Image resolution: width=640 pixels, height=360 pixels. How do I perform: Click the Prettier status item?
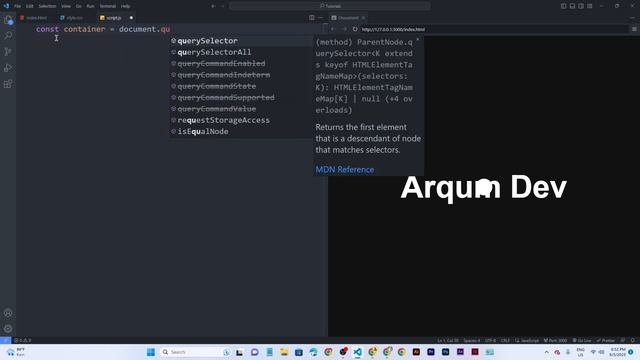point(606,340)
